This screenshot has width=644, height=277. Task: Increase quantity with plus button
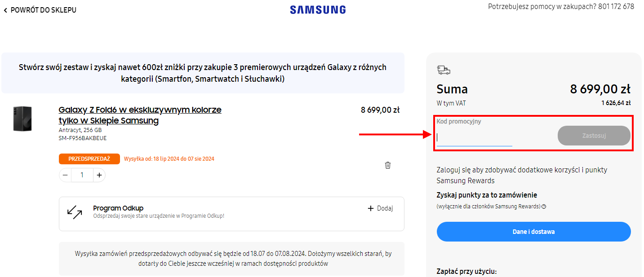pos(99,175)
